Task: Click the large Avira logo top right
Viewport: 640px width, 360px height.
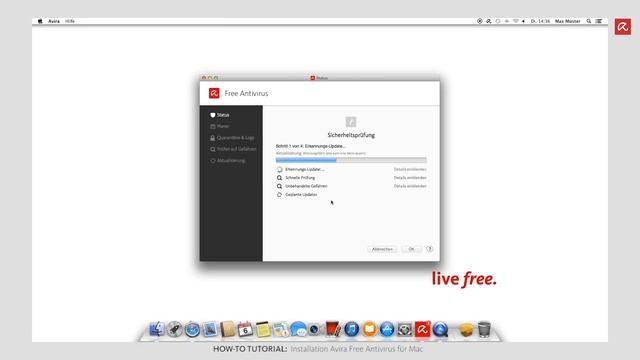Action: coord(622,27)
